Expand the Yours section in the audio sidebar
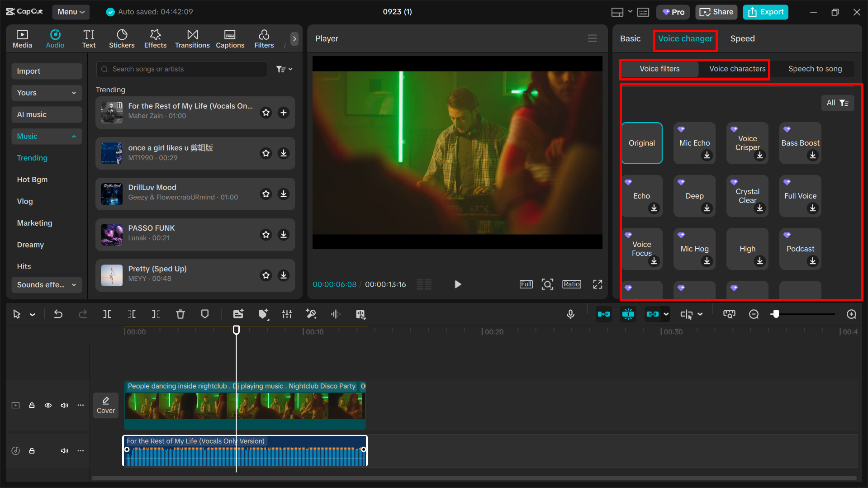This screenshot has height=488, width=868. point(47,93)
